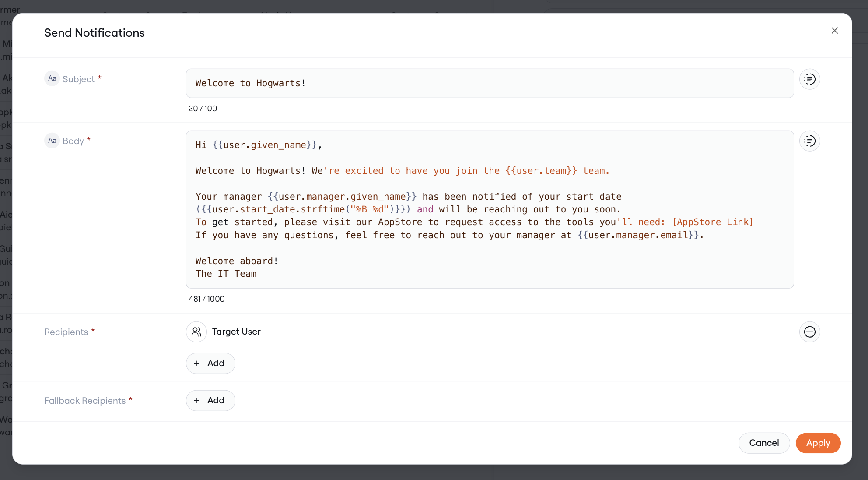The width and height of the screenshot is (868, 480).
Task: Click the Fallback Recipients label
Action: [x=85, y=401]
